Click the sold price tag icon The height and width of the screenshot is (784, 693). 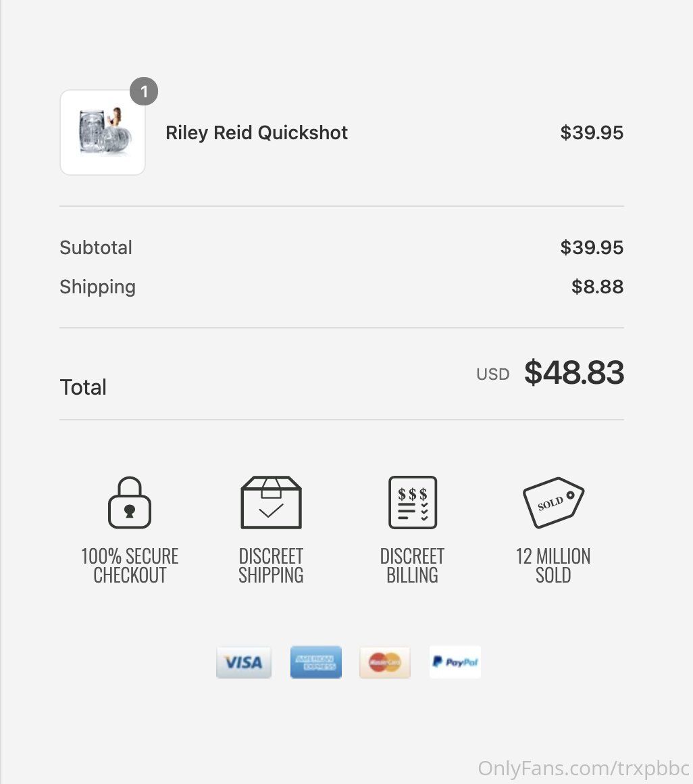tap(553, 503)
